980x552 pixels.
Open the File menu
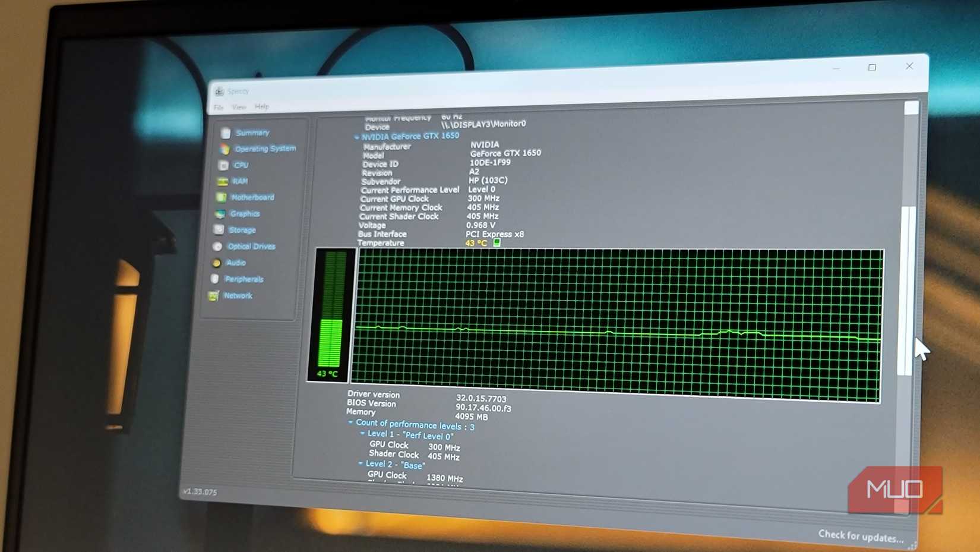tap(217, 107)
